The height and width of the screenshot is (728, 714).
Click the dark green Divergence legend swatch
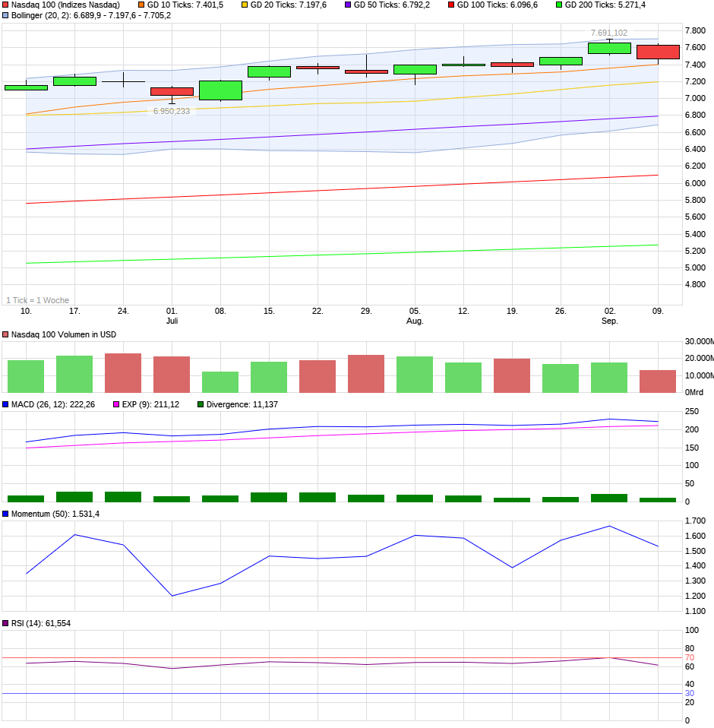(201, 404)
